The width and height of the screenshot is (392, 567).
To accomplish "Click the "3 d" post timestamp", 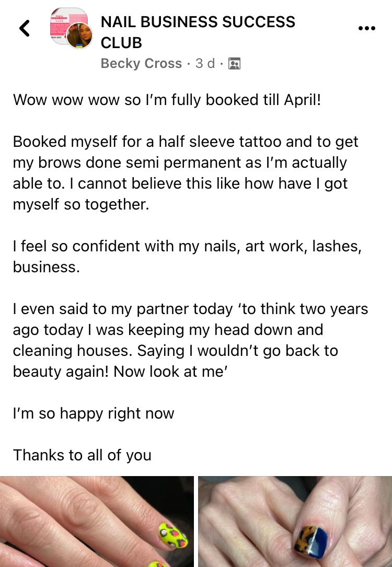I will [x=205, y=64].
